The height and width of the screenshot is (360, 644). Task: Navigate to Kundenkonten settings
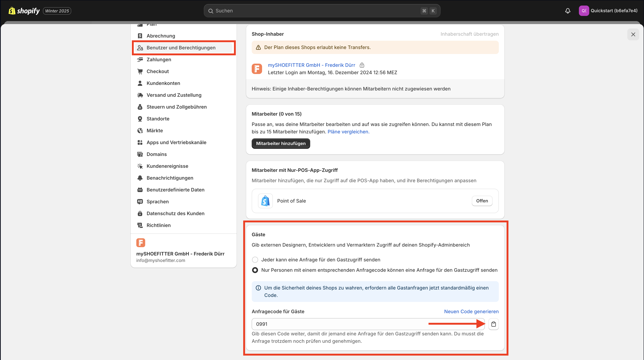tap(184, 83)
